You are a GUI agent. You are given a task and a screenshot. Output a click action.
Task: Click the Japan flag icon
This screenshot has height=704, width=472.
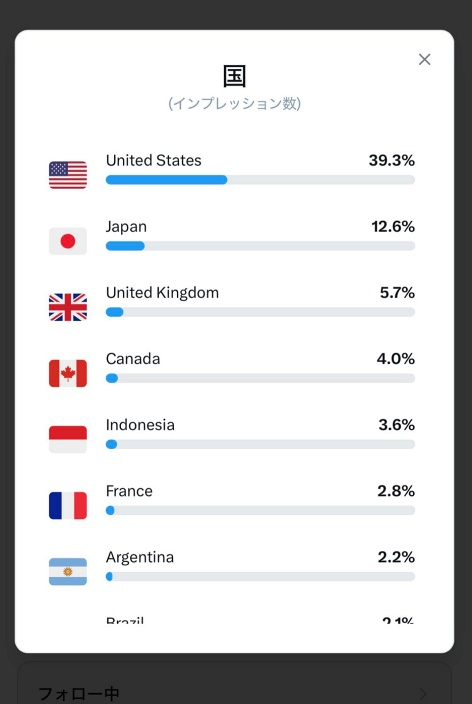(x=68, y=241)
